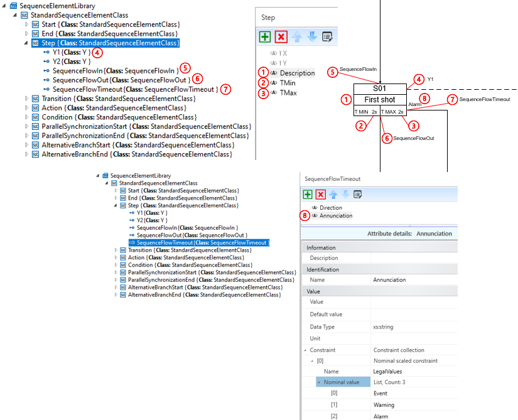This screenshot has width=518, height=420.
Task: Click library icon of SequenceElementLibrary in SequenceFlowTimeout-selected tree
Action: tap(105, 175)
